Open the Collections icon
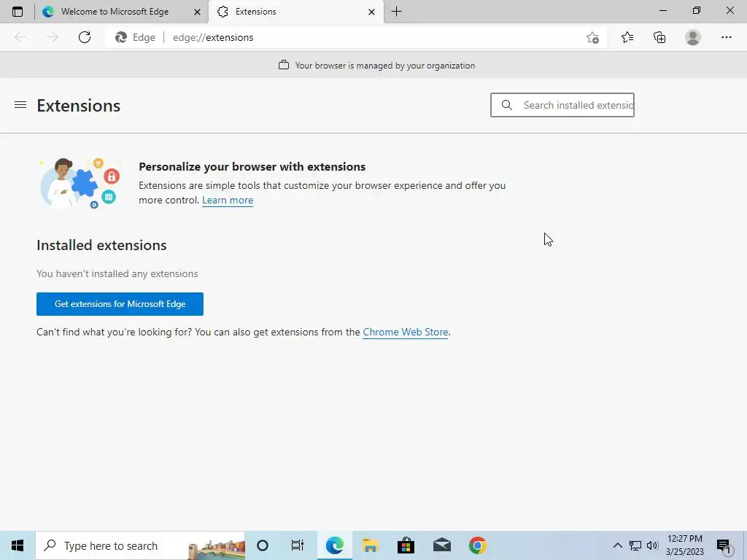 coord(659,37)
